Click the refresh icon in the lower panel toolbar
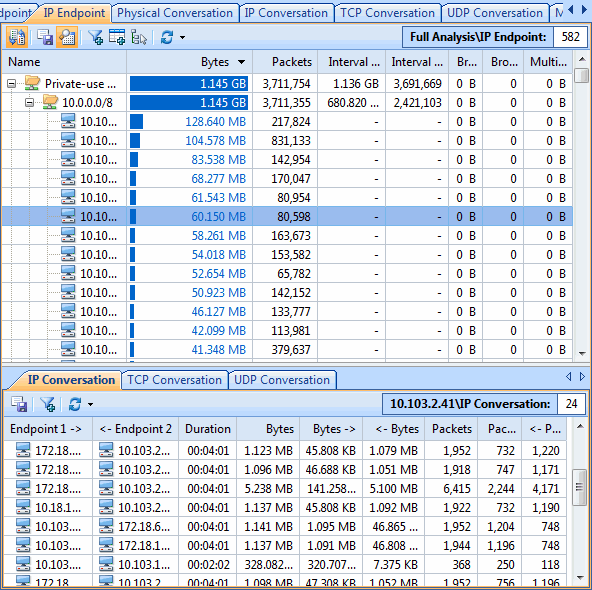This screenshot has height=590, width=592. point(75,404)
